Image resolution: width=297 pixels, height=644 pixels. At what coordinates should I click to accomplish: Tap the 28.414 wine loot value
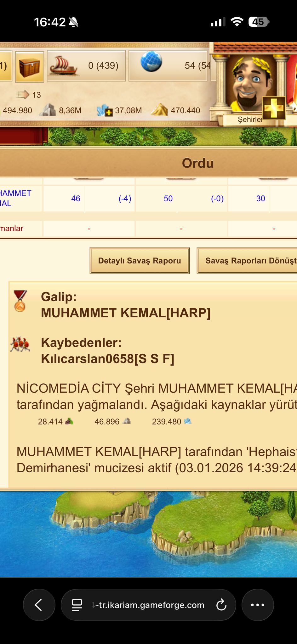[x=50, y=421]
